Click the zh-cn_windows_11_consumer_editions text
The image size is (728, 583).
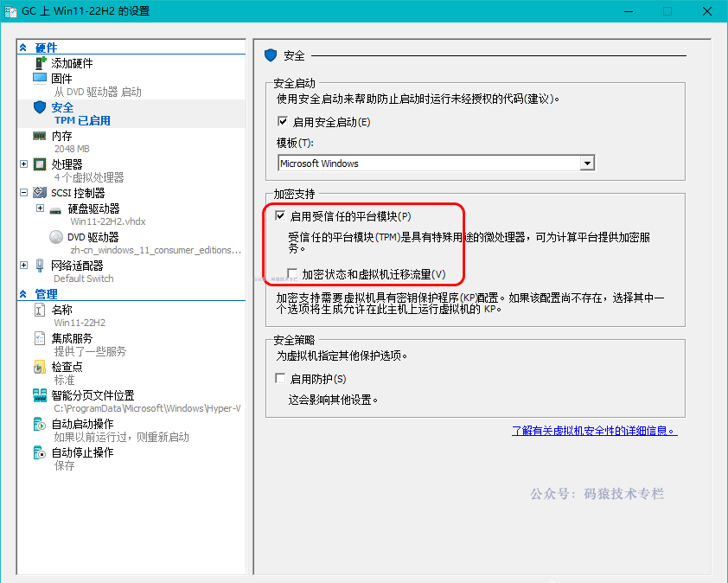click(156, 250)
